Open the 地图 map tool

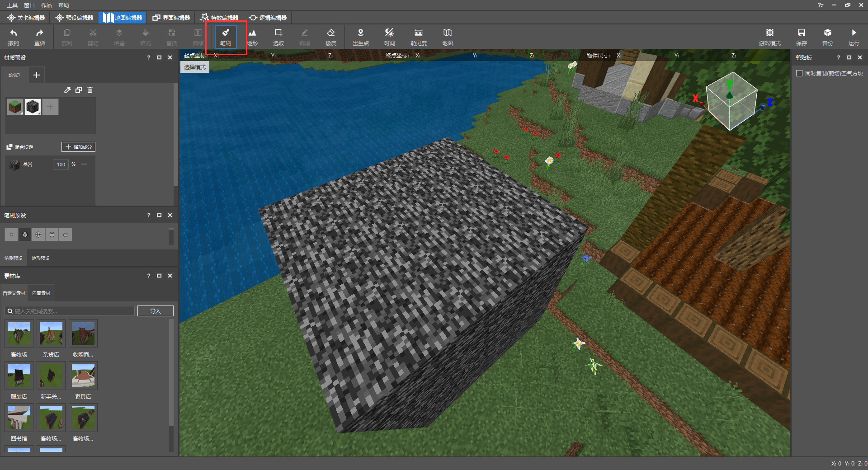pos(448,37)
